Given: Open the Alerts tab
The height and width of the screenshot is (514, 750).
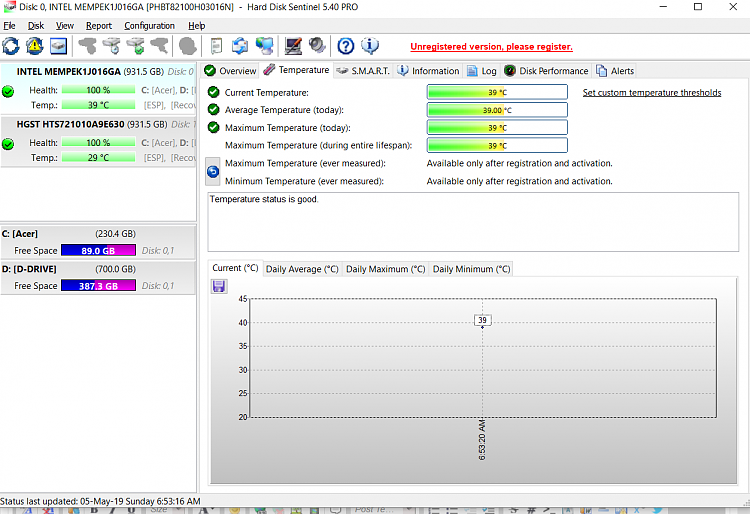Looking at the screenshot, I should (x=615, y=71).
